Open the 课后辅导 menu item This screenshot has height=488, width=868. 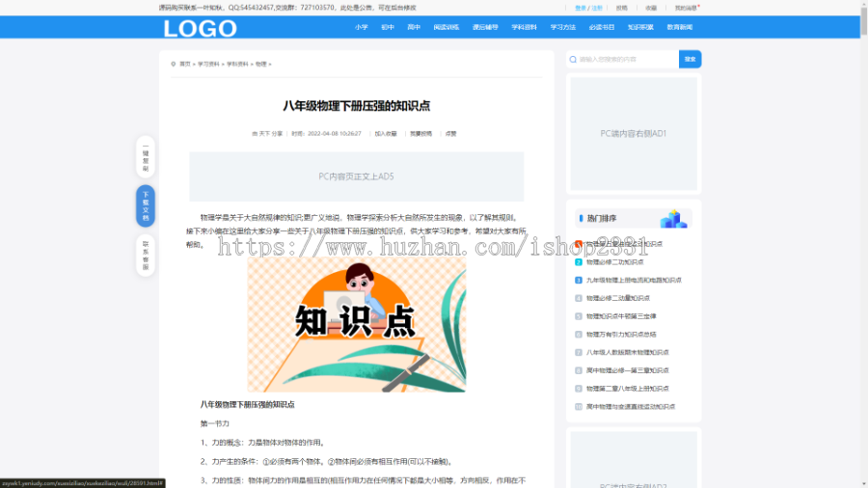(485, 27)
